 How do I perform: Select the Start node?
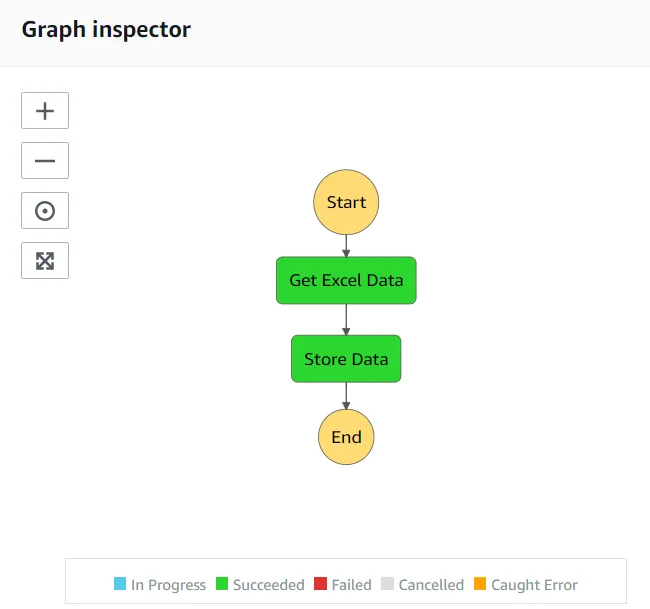346,202
